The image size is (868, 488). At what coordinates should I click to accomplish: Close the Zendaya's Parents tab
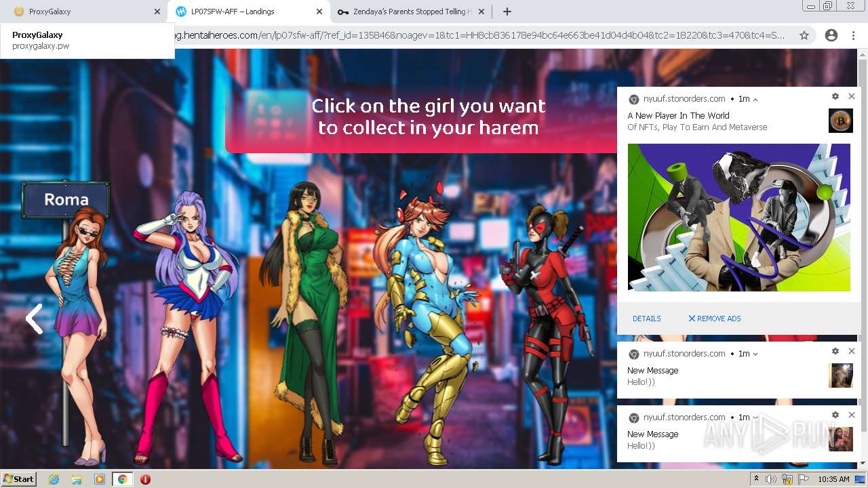pos(481,12)
